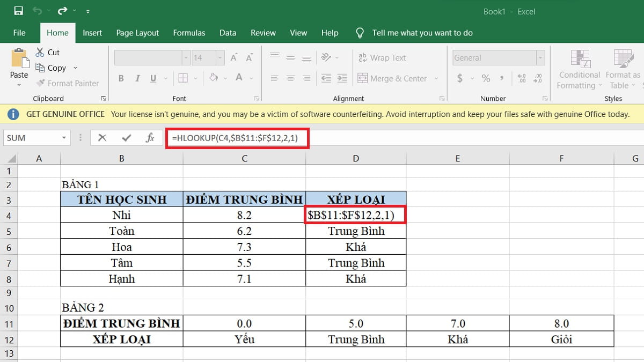Apply underline to the selection
The image size is (644, 362).
pos(153,78)
